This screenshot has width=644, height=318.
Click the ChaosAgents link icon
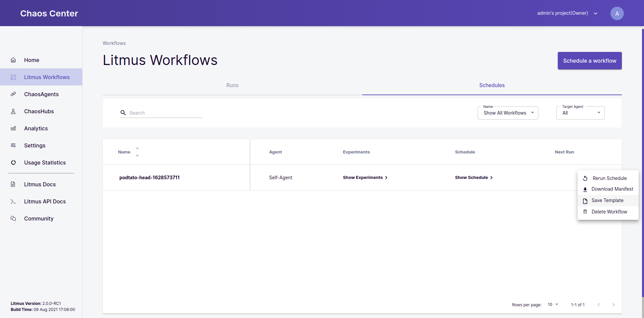pos(13,94)
